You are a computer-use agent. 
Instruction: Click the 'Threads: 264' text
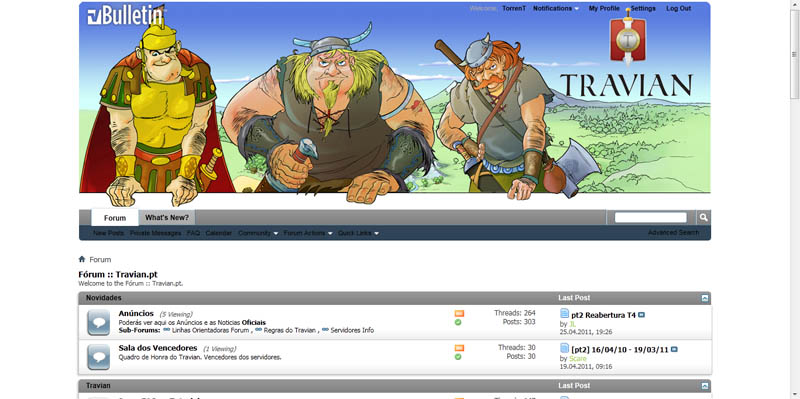tap(515, 313)
